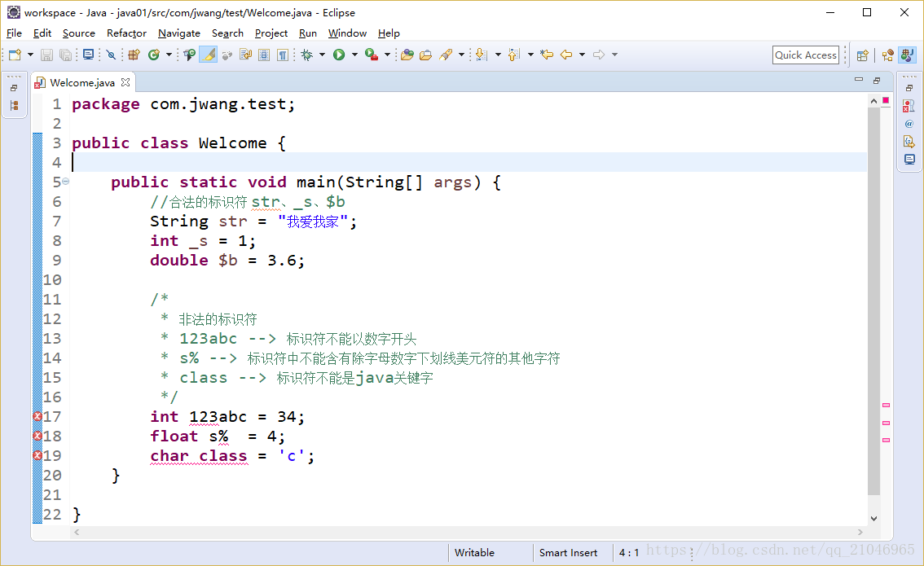This screenshot has width=924, height=566.
Task: Click the error marker on line 19
Action: pyautogui.click(x=37, y=455)
